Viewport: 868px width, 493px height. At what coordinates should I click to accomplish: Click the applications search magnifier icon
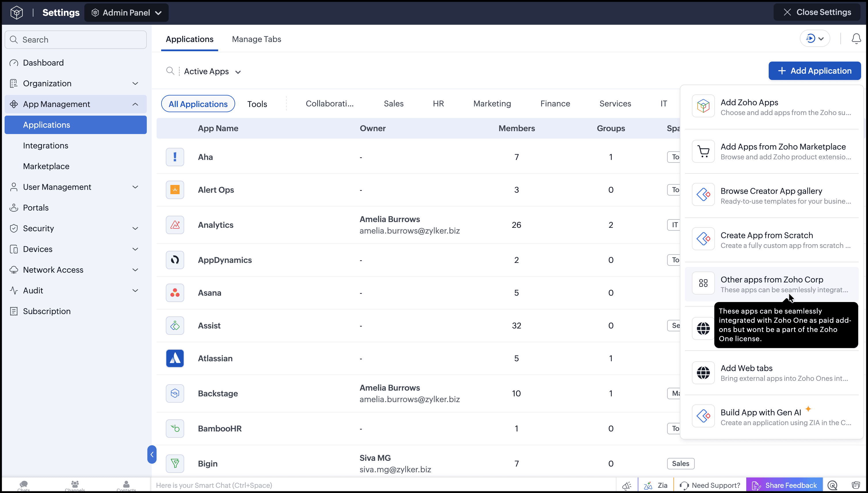click(x=170, y=71)
